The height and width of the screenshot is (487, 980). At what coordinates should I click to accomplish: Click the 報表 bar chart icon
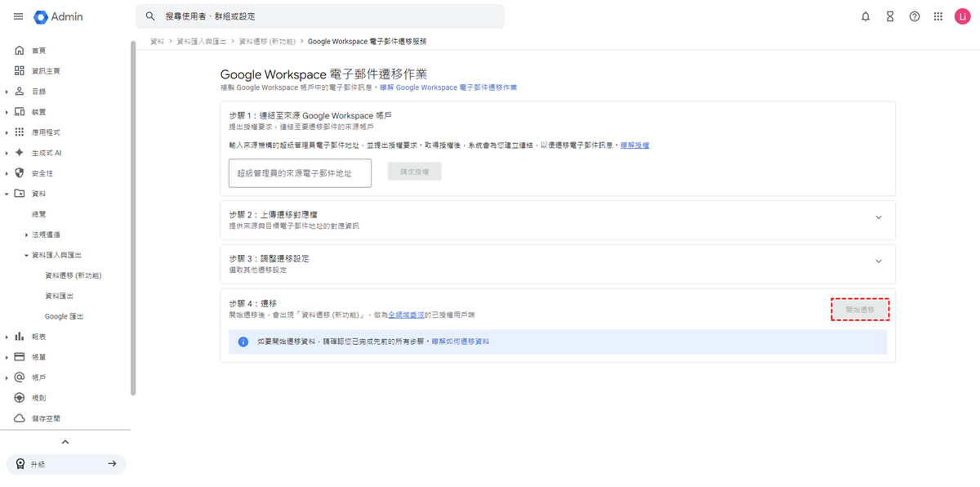[x=20, y=337]
